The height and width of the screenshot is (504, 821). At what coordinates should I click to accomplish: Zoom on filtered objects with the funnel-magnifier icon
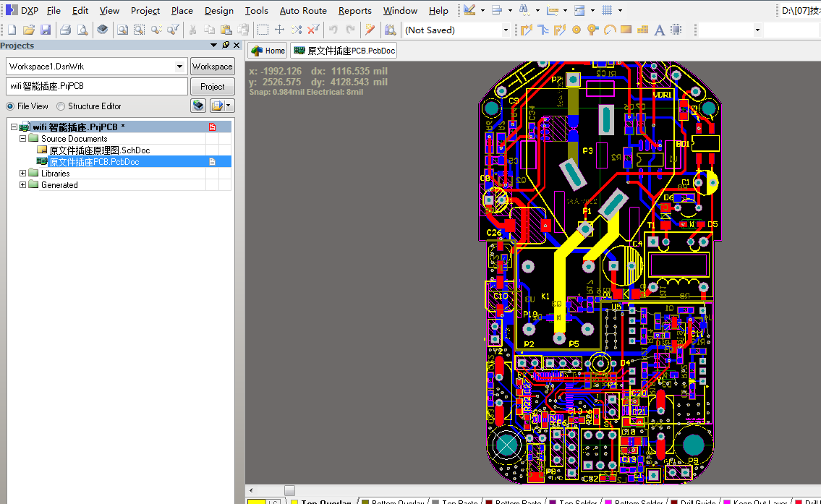point(173,30)
